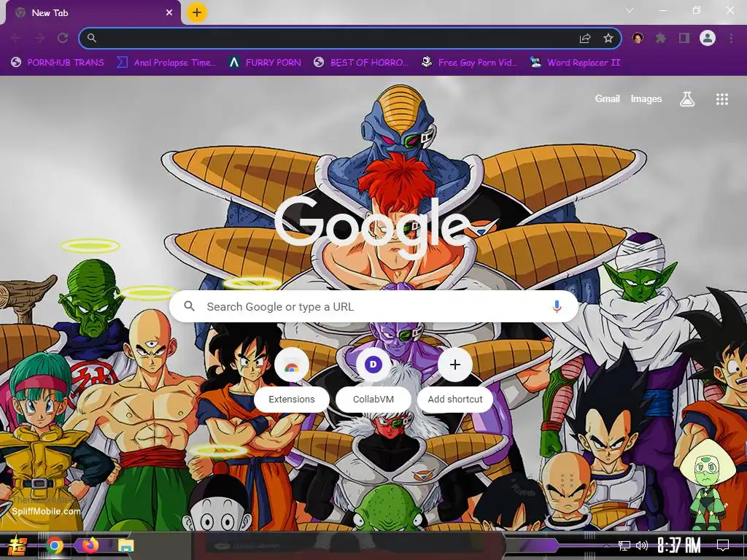The width and height of the screenshot is (747, 560).
Task: Open the tab search chevron
Action: 630,10
